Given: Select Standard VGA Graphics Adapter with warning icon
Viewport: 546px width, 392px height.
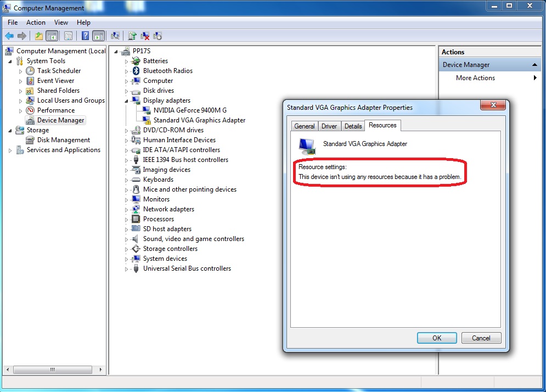Looking at the screenshot, I should pyautogui.click(x=199, y=120).
